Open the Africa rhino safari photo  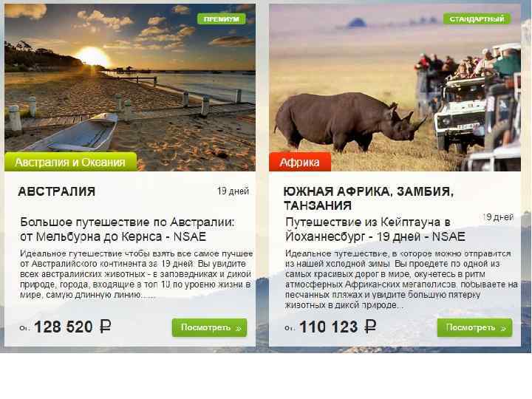pos(395,87)
